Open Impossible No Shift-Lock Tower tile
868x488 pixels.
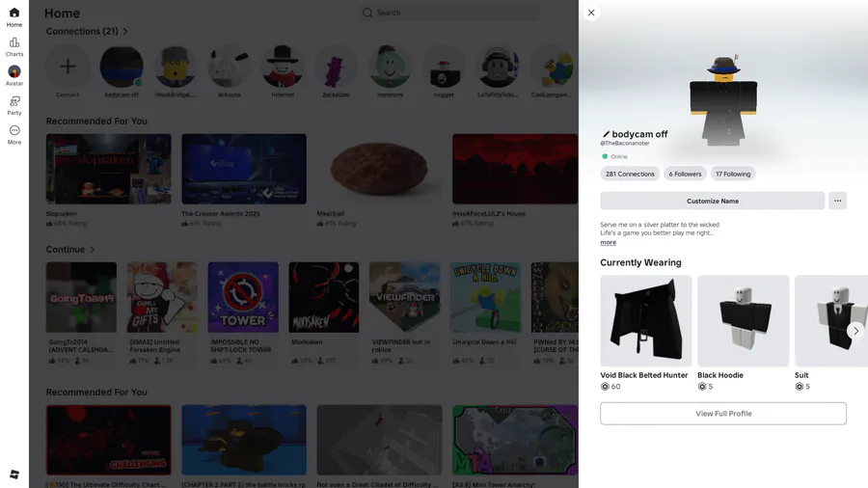coord(243,297)
